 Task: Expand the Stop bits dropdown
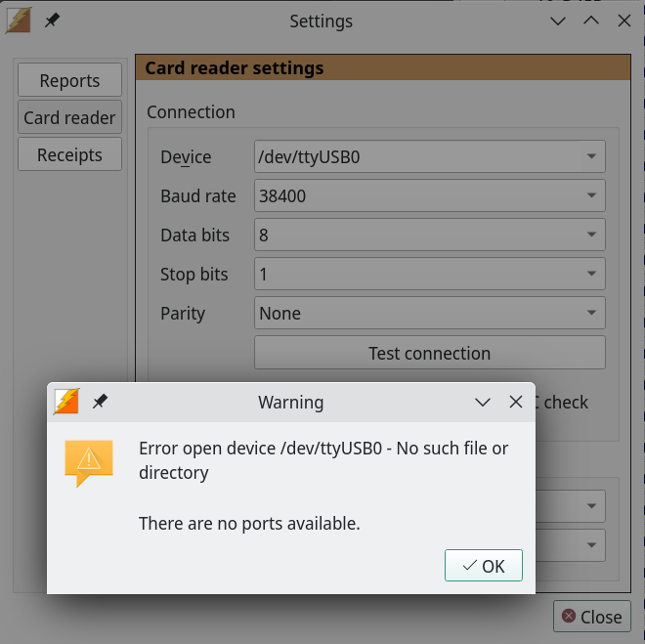[x=429, y=274]
